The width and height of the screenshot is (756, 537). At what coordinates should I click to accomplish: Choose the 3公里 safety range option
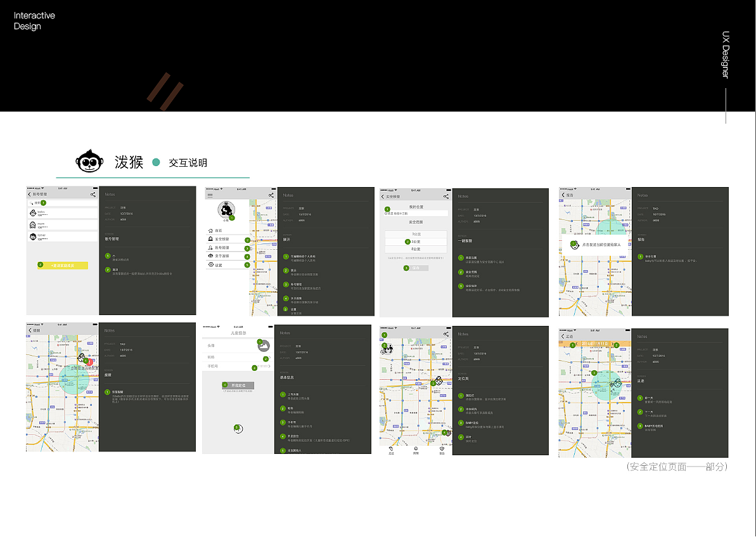[416, 235]
